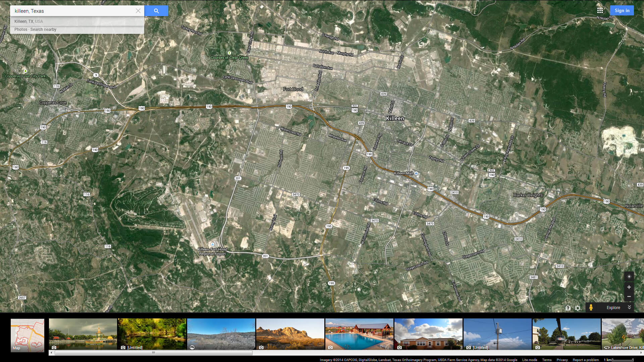Zoom in with the plus button
Screen dimensions: 644x362
click(629, 287)
